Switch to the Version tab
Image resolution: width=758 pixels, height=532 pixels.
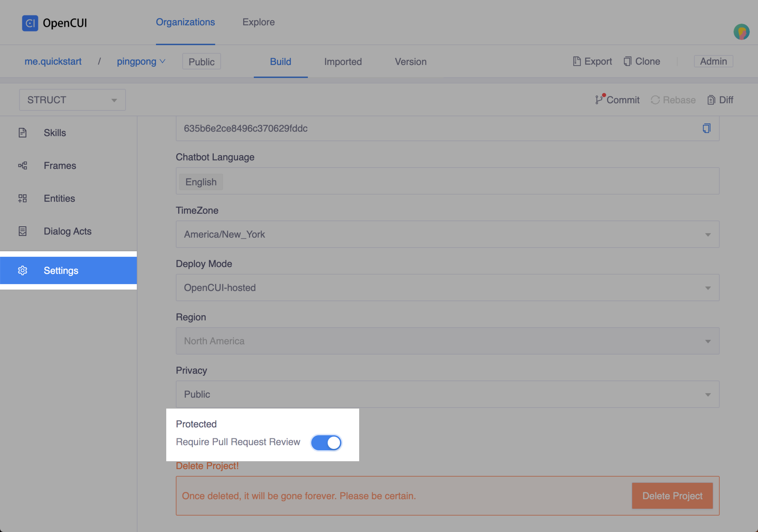pyautogui.click(x=410, y=62)
